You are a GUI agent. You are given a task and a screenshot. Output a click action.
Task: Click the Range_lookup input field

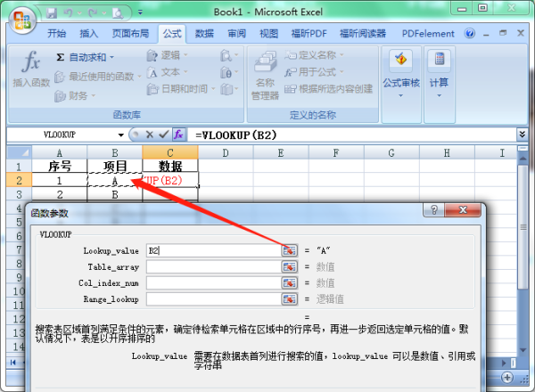(214, 299)
